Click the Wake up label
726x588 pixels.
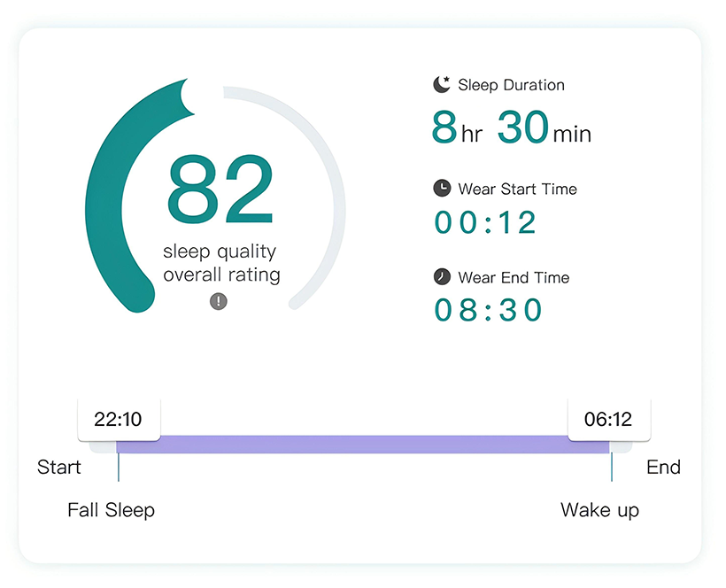click(599, 510)
